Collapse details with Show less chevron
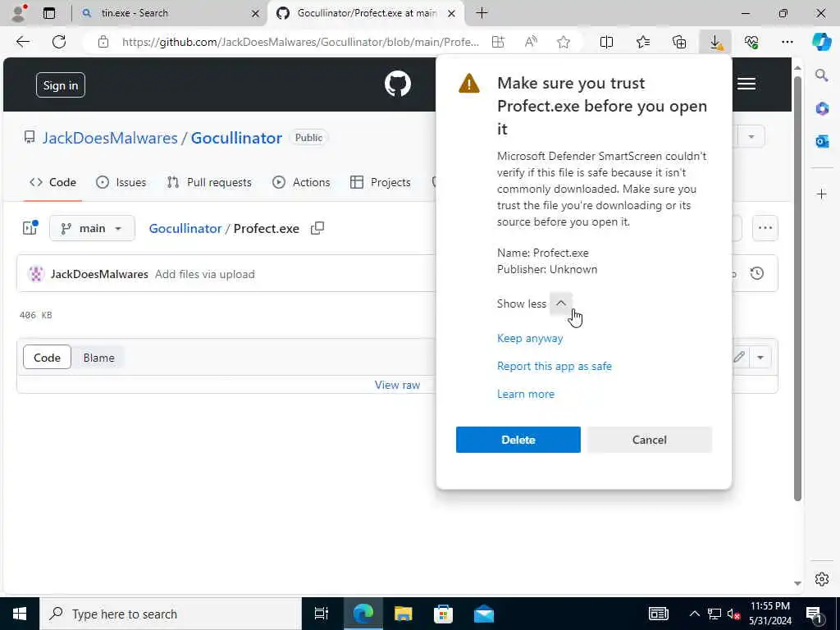Viewport: 840px width, 630px height. click(x=561, y=304)
